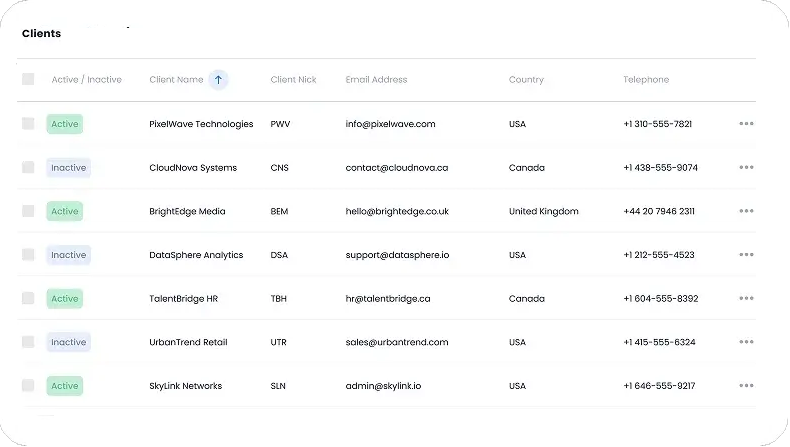Click the country United Kingdom

544,212
